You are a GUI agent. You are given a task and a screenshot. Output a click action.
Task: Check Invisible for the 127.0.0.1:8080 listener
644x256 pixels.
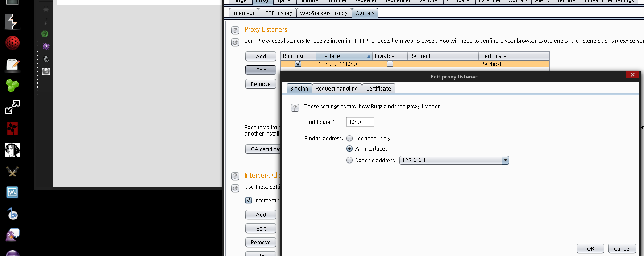tap(390, 64)
